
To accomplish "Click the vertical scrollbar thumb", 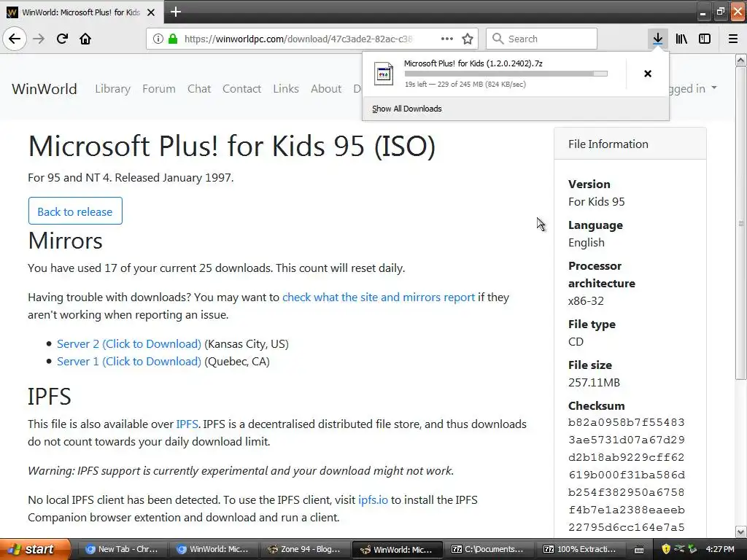I will click(x=741, y=223).
